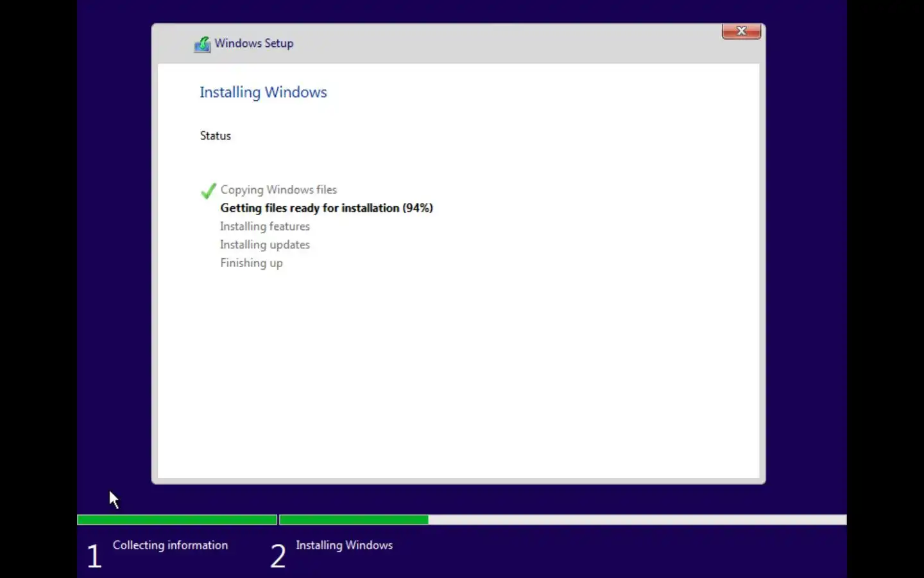The image size is (924, 578).
Task: Click the 'Installing Windows' heading
Action: (263, 92)
